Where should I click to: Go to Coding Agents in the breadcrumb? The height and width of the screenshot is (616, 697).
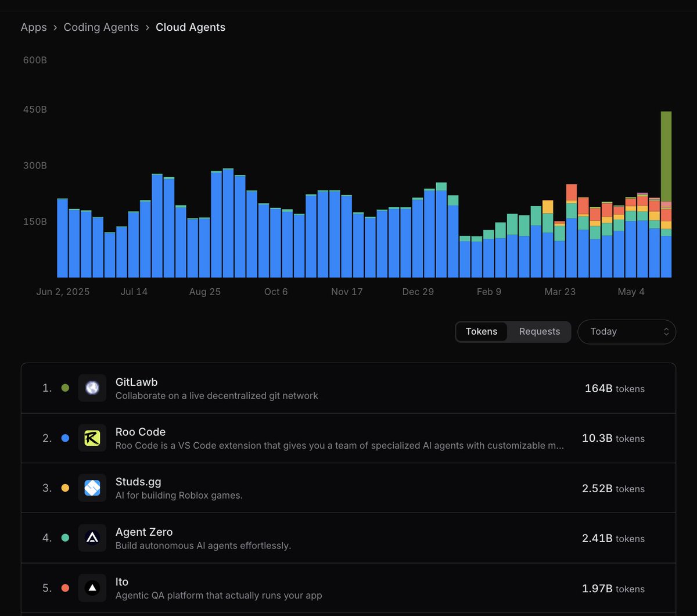pos(101,27)
